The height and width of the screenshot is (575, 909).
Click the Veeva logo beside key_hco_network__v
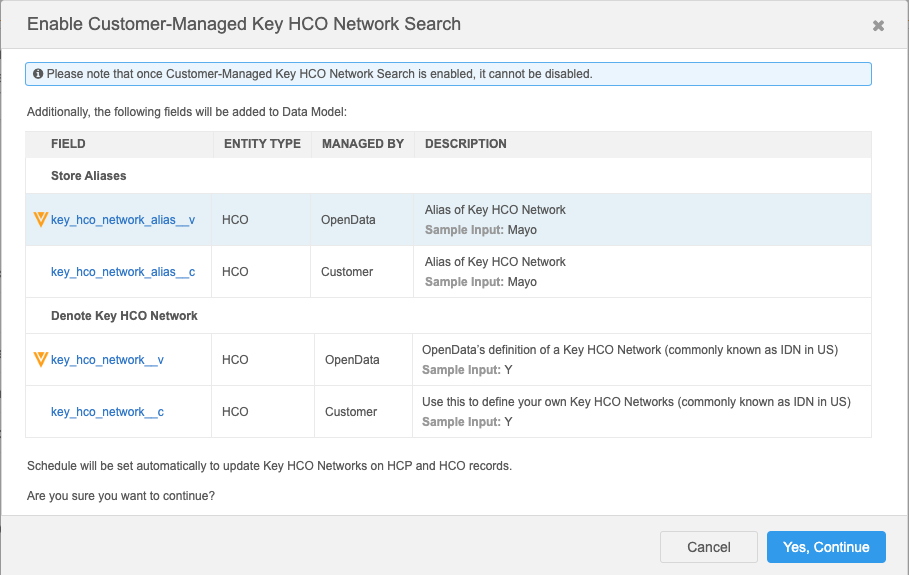point(41,360)
